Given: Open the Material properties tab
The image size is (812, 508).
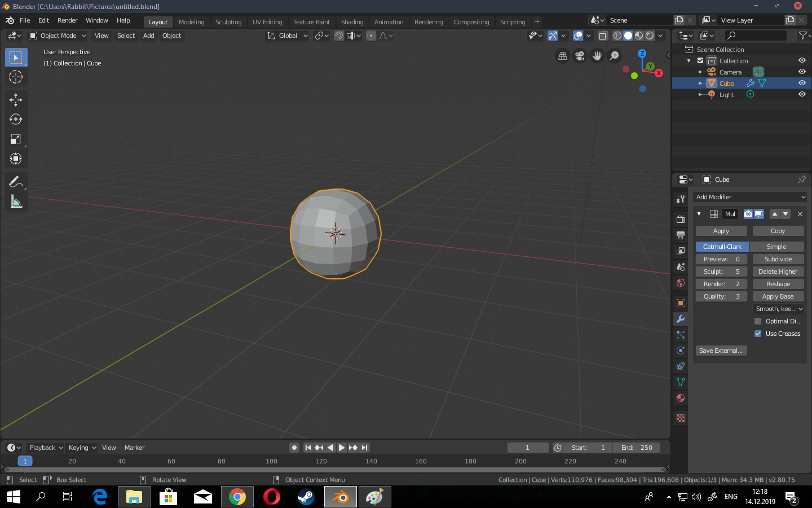Looking at the screenshot, I should [681, 398].
